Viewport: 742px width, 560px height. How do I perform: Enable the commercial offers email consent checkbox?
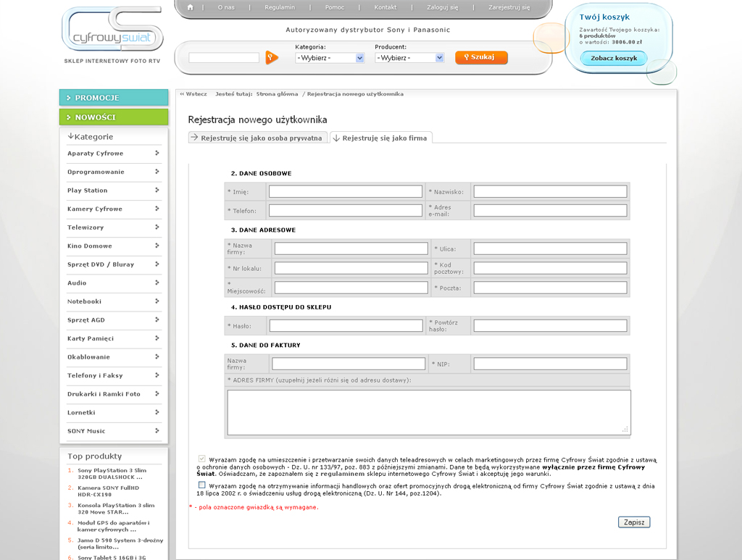202,485
